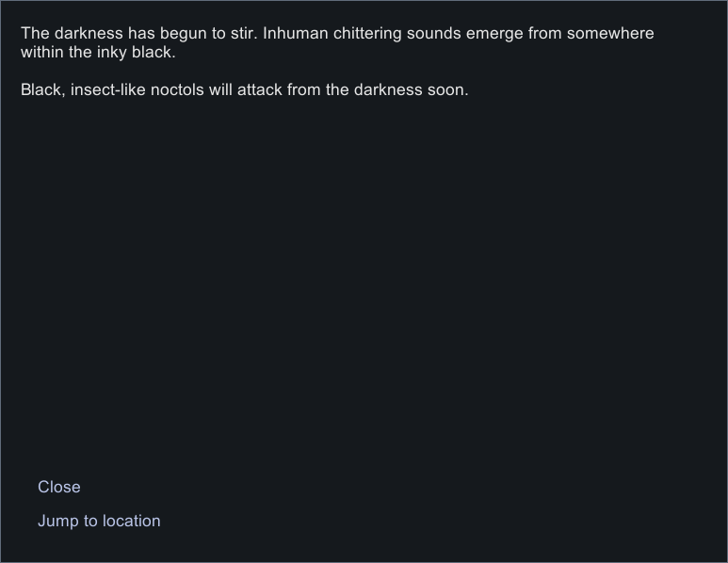Jump to the event location
Image resolution: width=728 pixels, height=563 pixels.
(99, 521)
